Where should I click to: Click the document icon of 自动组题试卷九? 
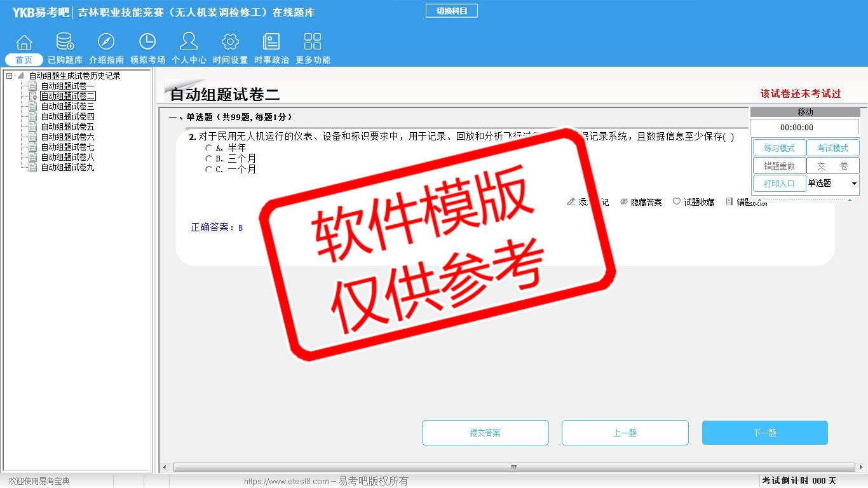(33, 167)
